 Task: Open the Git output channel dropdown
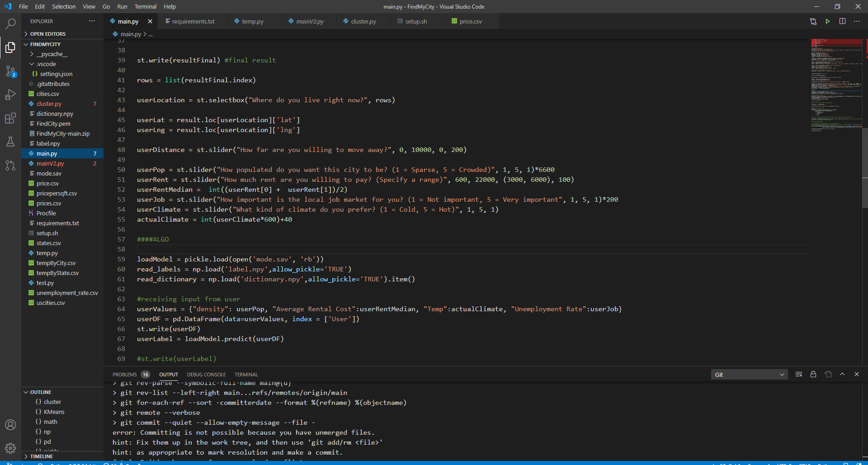pos(749,375)
